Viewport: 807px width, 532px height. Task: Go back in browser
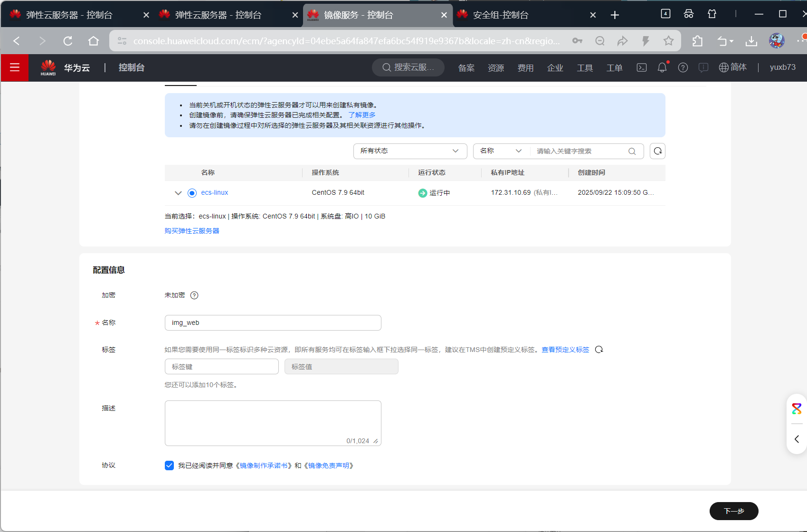17,41
